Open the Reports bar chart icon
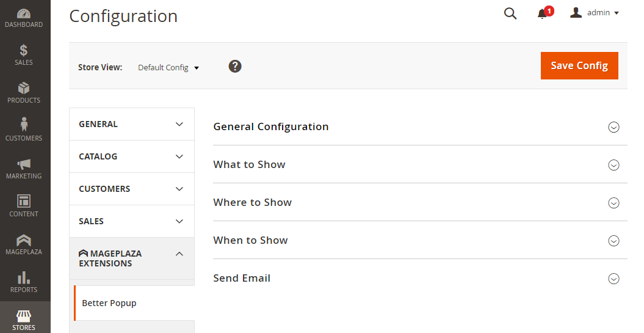 tap(24, 278)
